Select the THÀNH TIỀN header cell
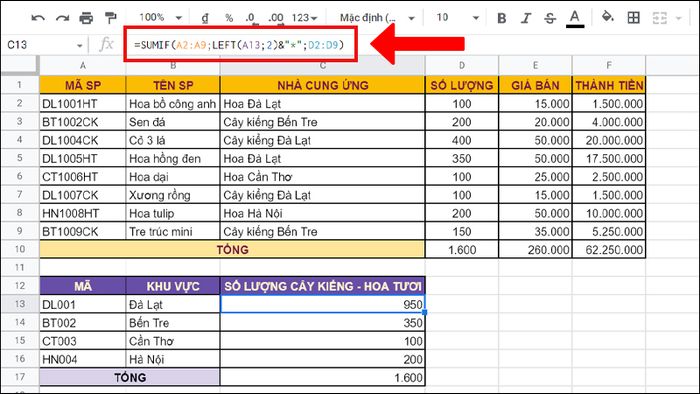This screenshot has height=394, width=700. (x=609, y=85)
